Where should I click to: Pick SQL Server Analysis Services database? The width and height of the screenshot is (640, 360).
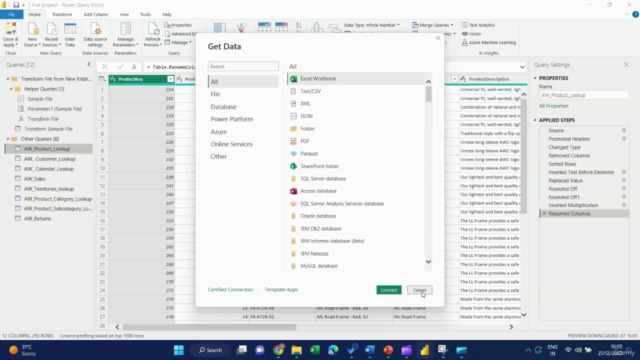pos(342,204)
